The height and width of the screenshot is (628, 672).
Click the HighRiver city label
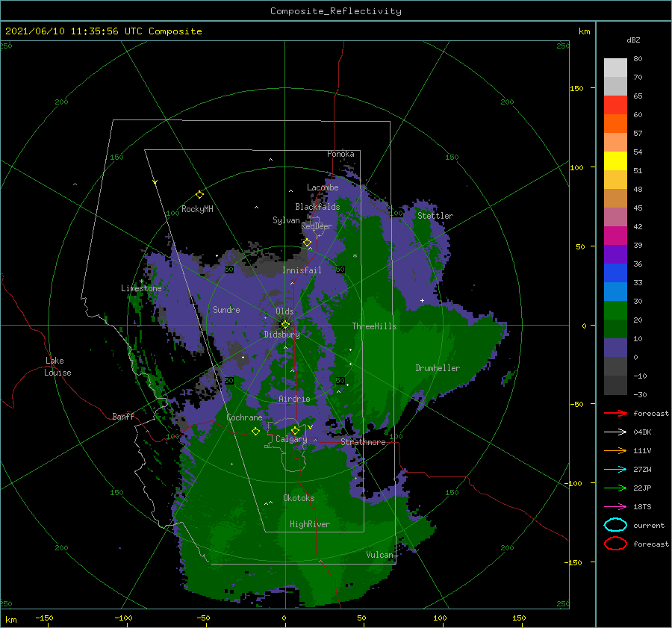point(309,524)
